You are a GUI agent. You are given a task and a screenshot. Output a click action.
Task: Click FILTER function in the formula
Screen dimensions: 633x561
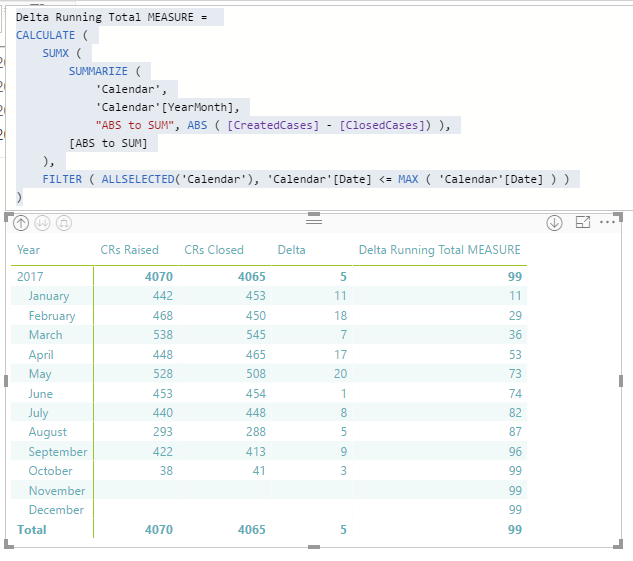(62, 179)
